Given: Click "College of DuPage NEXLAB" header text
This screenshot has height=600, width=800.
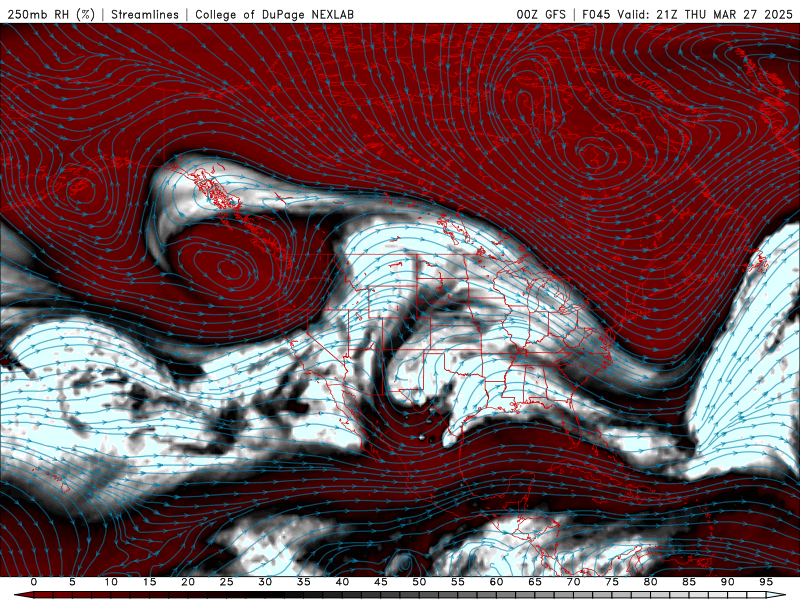Looking at the screenshot, I should (274, 14).
